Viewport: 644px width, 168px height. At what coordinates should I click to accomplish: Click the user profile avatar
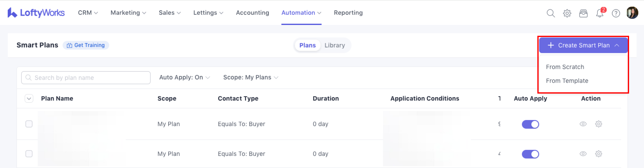(632, 13)
